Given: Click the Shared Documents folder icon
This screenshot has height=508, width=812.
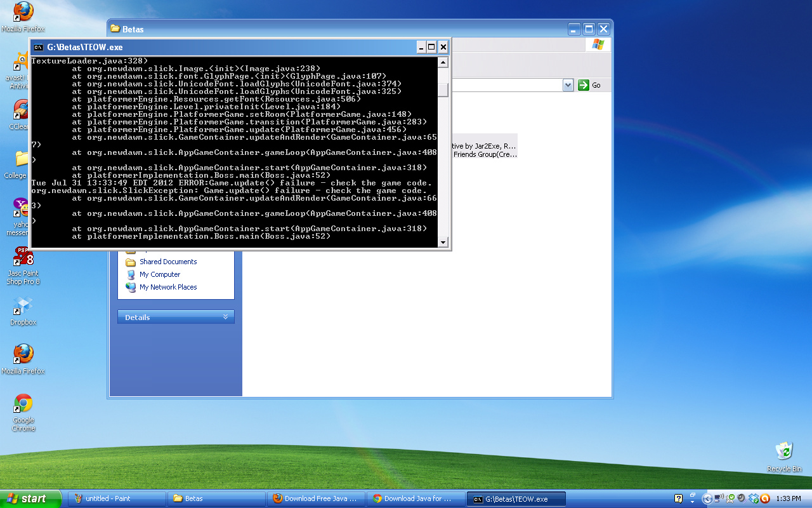Looking at the screenshot, I should (x=131, y=262).
